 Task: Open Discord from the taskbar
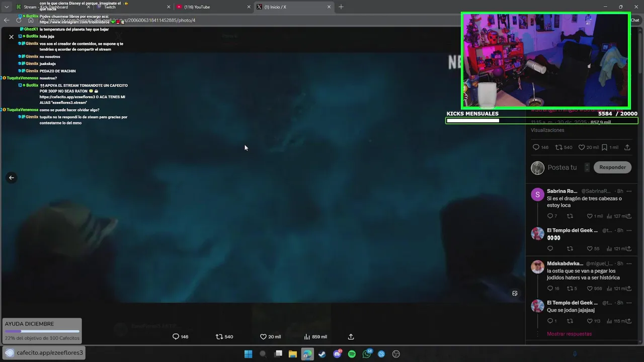coord(337,354)
